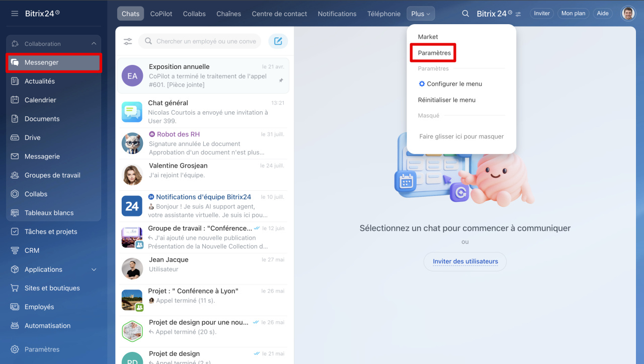Click the Bitrix24 logo in the sidebar
Image resolution: width=644 pixels, height=364 pixels.
point(42,14)
